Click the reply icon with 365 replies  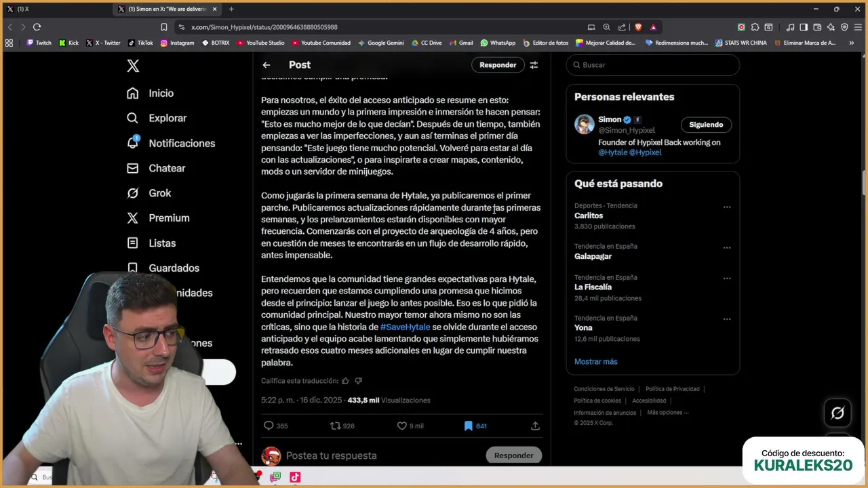click(269, 426)
